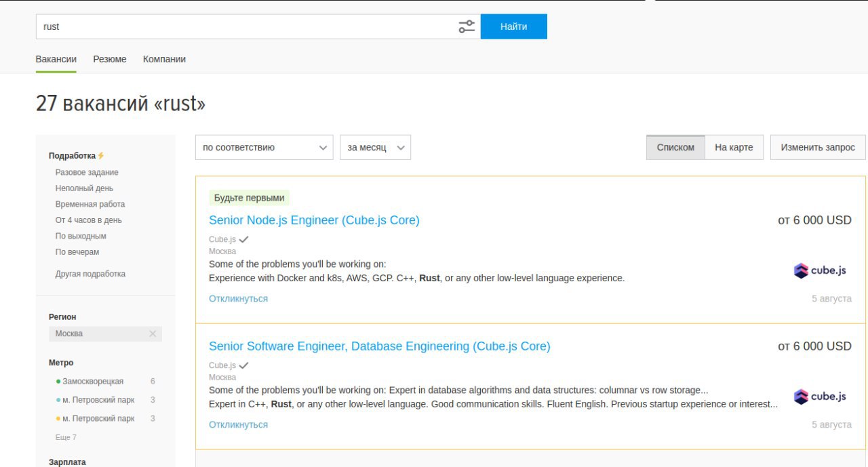Switch to Компании tab
Viewport: 868px width, 467px height.
(x=164, y=59)
